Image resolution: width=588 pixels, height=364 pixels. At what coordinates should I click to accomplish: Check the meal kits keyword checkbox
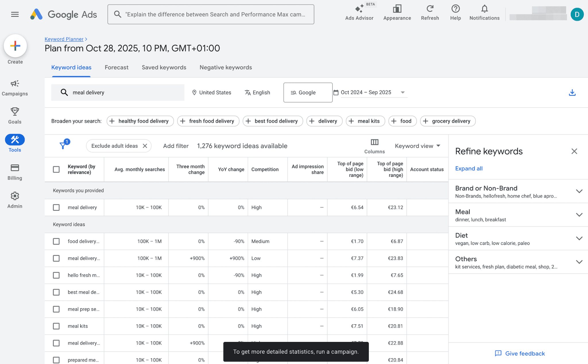(x=56, y=326)
